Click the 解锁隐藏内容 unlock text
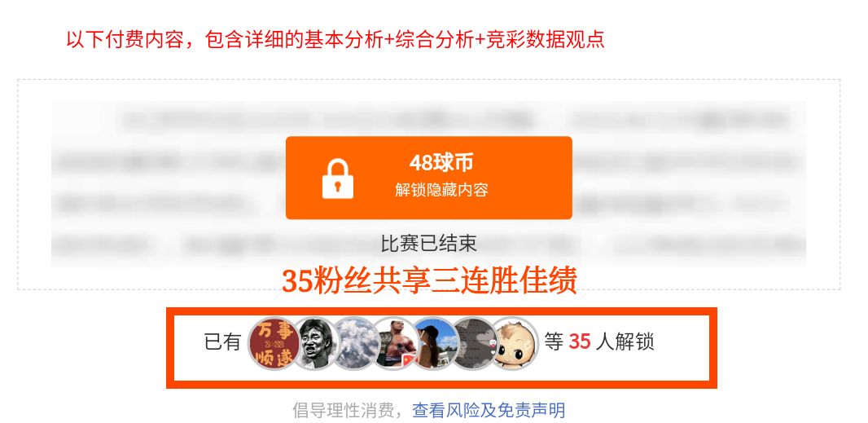868x423 pixels. [441, 190]
